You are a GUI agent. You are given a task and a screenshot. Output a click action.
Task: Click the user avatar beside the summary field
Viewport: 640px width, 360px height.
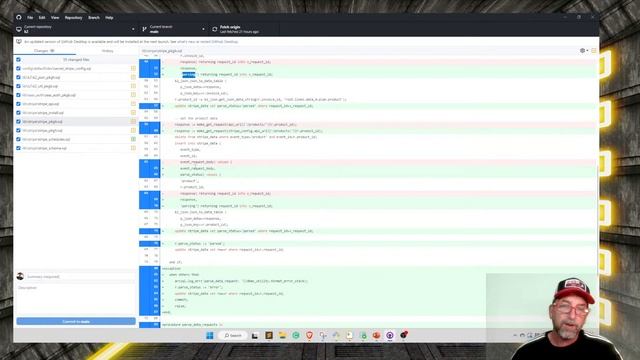20,276
